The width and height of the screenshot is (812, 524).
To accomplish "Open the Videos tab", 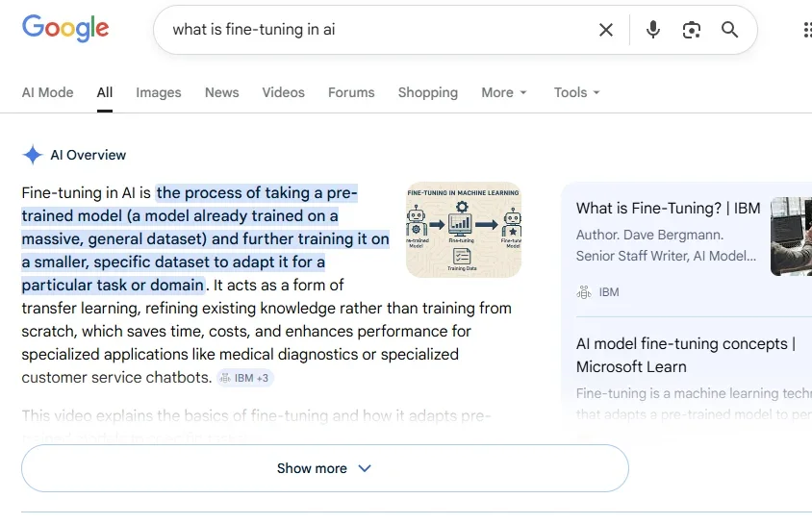I will coord(283,92).
